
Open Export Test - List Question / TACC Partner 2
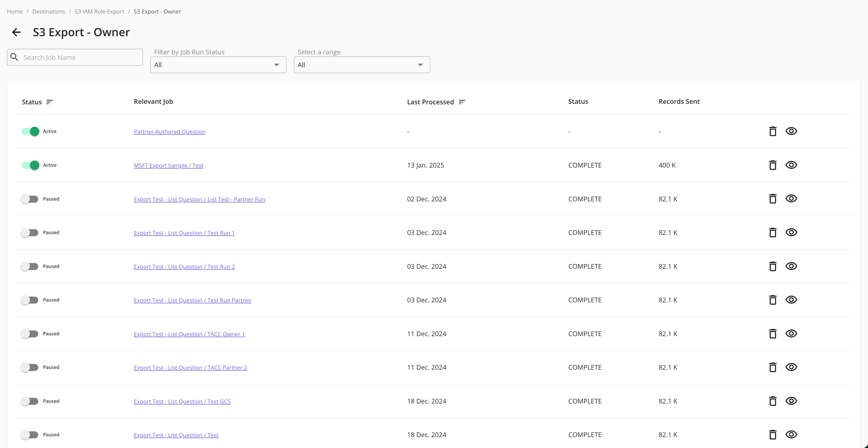(x=190, y=368)
